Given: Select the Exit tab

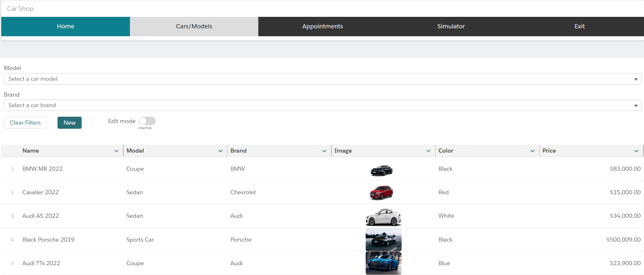Looking at the screenshot, I should (x=580, y=26).
